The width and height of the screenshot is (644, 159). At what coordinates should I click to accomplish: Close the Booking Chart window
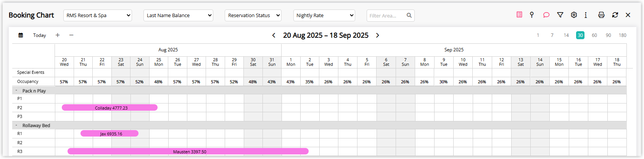[628, 15]
